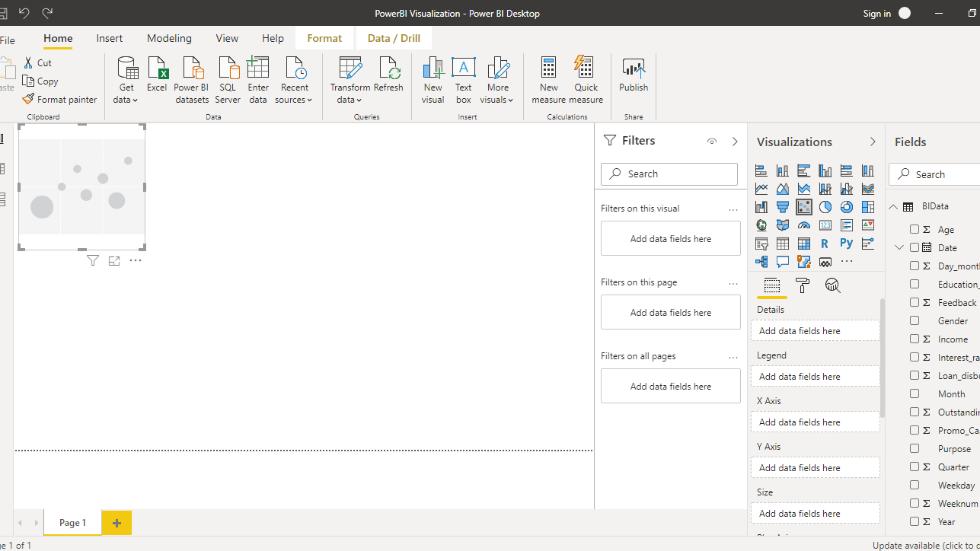
Task: Select the waterfall chart visual
Action: click(761, 207)
